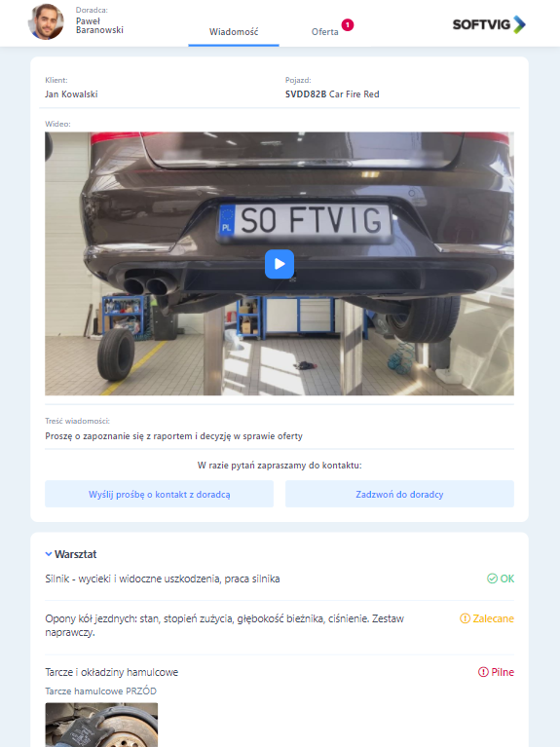
Task: Click the Warsztat section heading
Action: coord(75,554)
